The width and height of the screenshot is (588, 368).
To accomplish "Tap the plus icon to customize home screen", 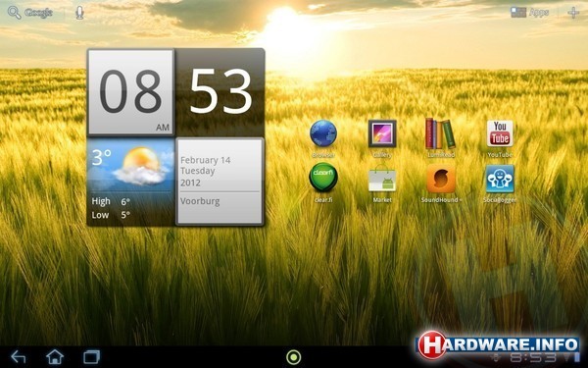I will tap(573, 13).
